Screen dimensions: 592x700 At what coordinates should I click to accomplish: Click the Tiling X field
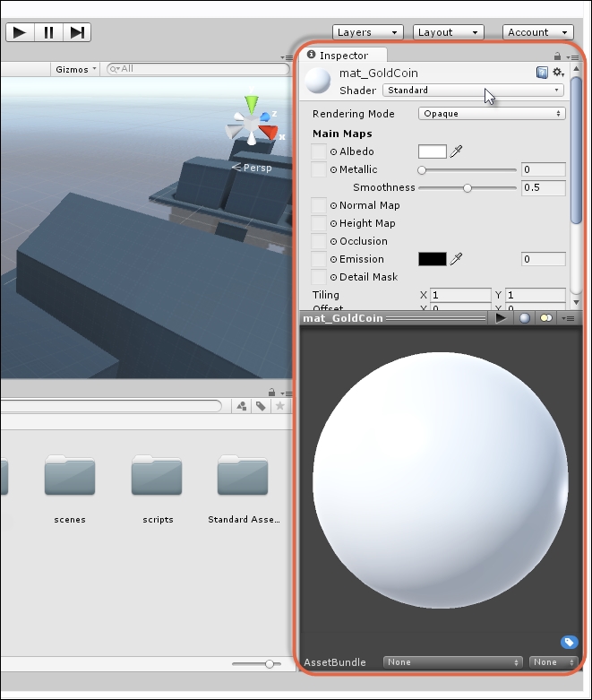460,295
